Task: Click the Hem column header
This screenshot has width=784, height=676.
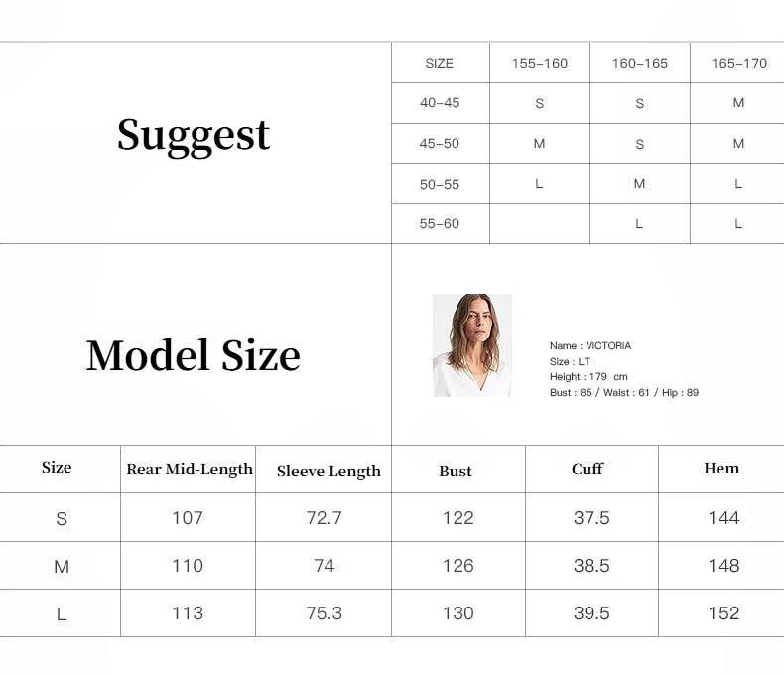Action: pyautogui.click(x=721, y=469)
